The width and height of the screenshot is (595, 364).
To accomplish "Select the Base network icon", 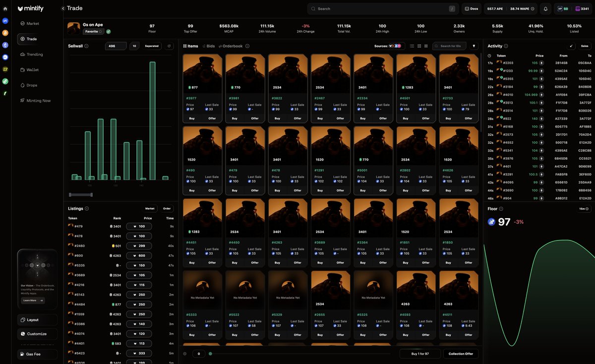I will [5, 57].
